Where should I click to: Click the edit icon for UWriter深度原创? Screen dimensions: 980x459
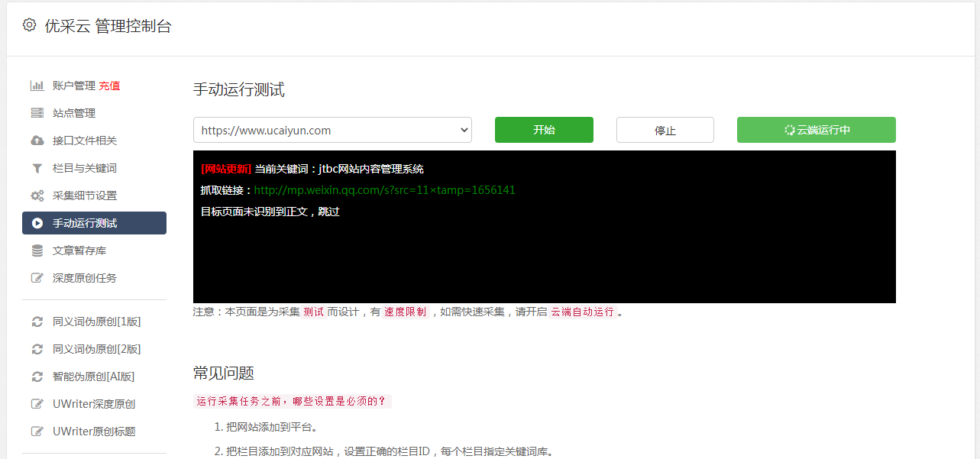(x=37, y=404)
